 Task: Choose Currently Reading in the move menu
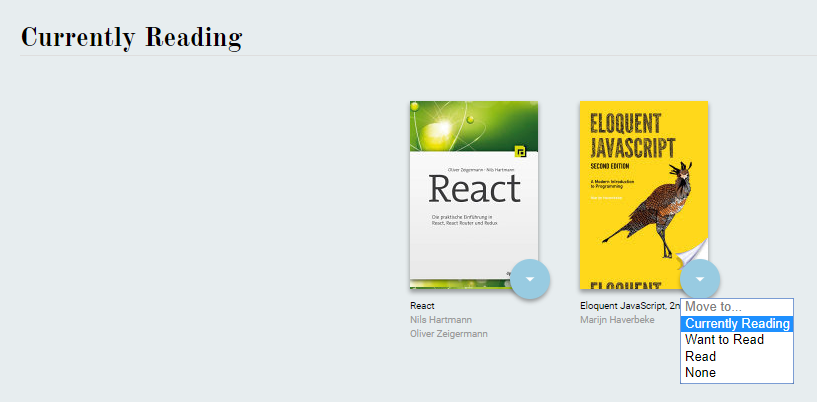click(x=737, y=323)
